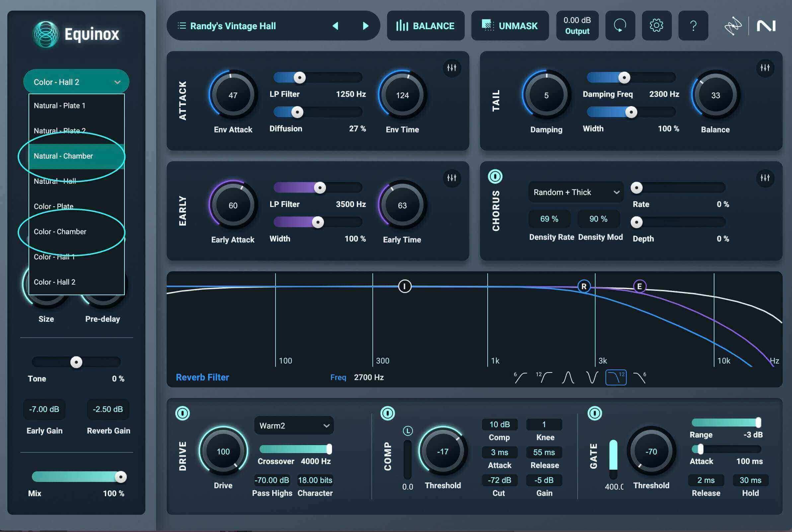Screen dimensions: 792x532
Task: Select Color - Hall 2 in list
Action: point(76,282)
